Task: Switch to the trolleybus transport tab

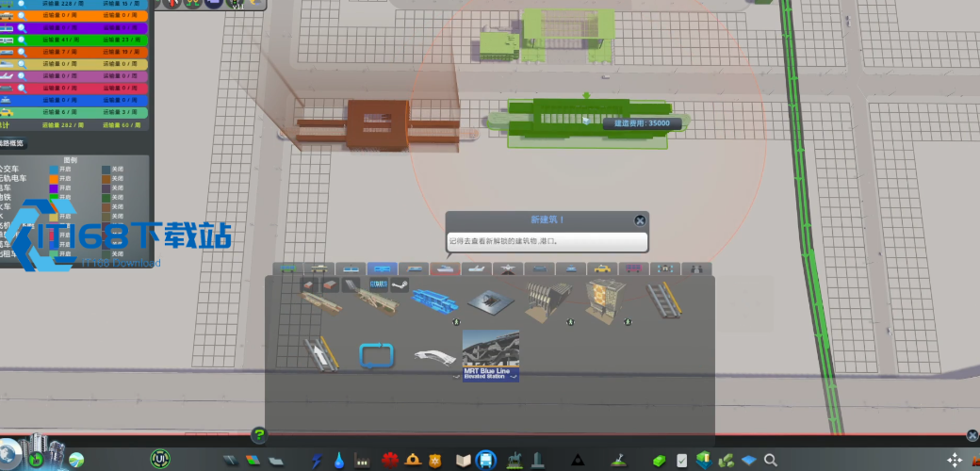Action: [319, 268]
